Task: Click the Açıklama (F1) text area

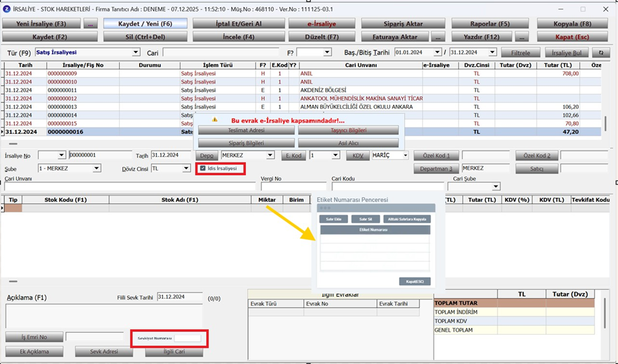Action: [x=104, y=316]
